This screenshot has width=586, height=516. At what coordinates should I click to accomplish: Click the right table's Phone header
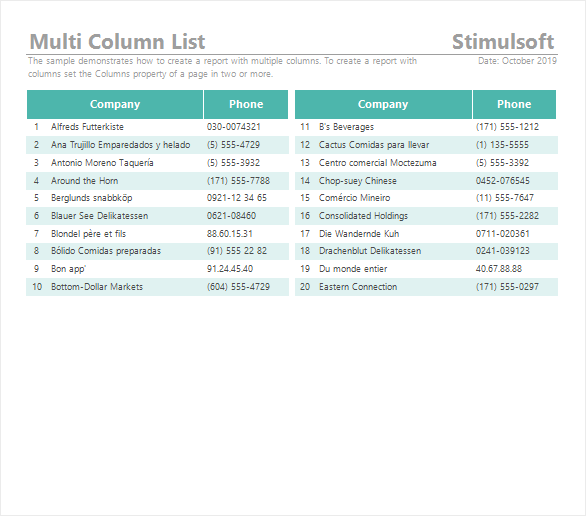tap(514, 104)
